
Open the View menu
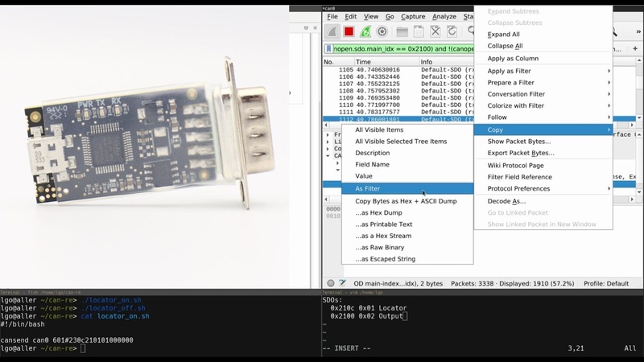pos(371,16)
